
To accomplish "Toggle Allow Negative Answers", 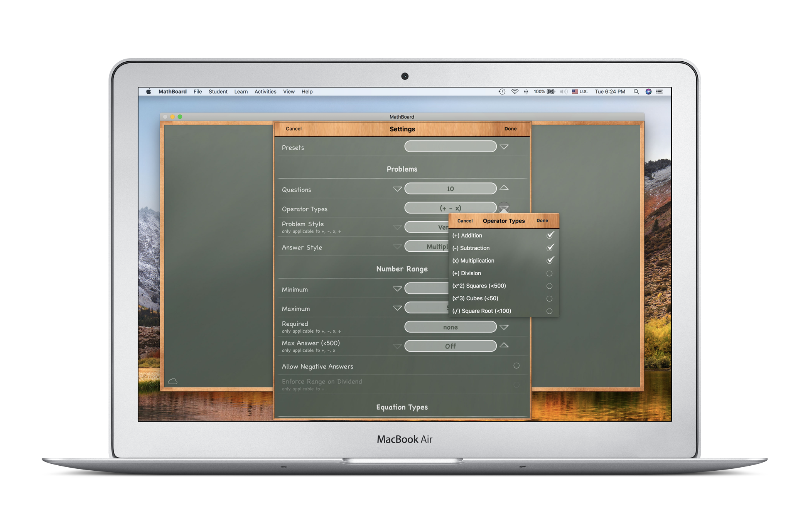I will 516,365.
